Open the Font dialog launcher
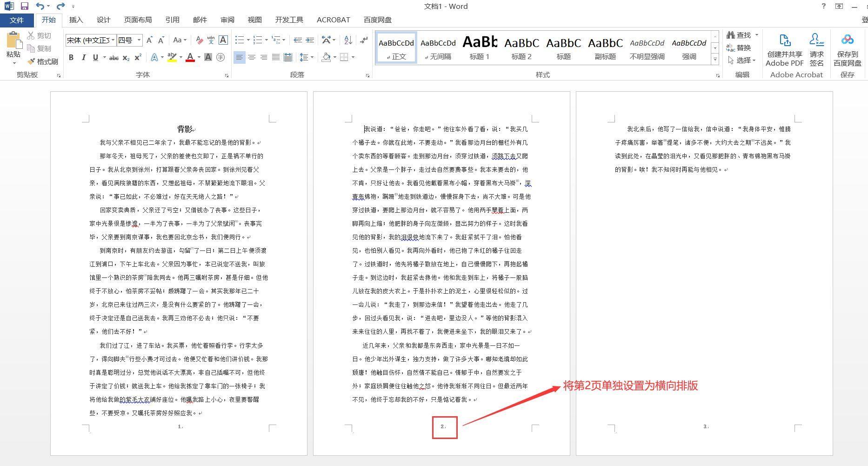This screenshot has height=466, width=868. pos(227,75)
